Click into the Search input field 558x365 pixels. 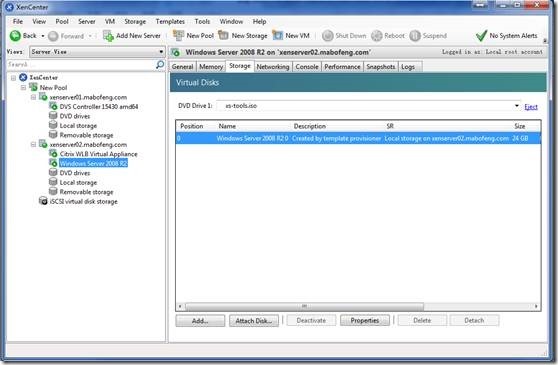pos(81,64)
